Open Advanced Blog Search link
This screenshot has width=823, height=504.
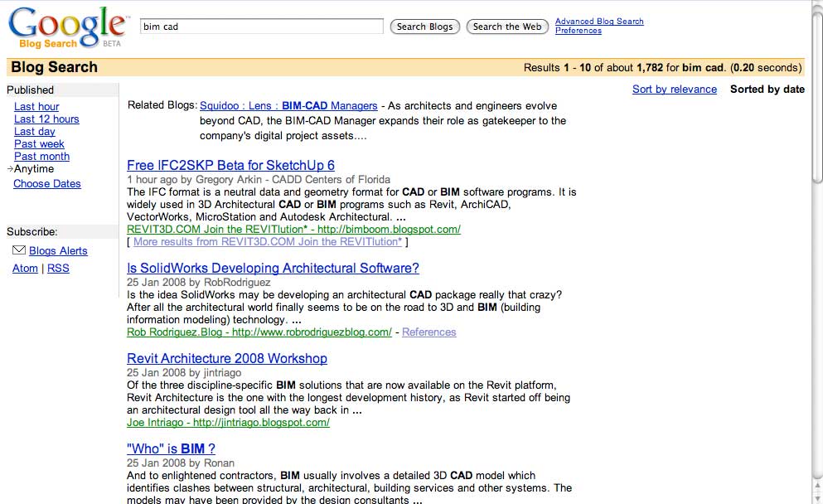coord(599,21)
